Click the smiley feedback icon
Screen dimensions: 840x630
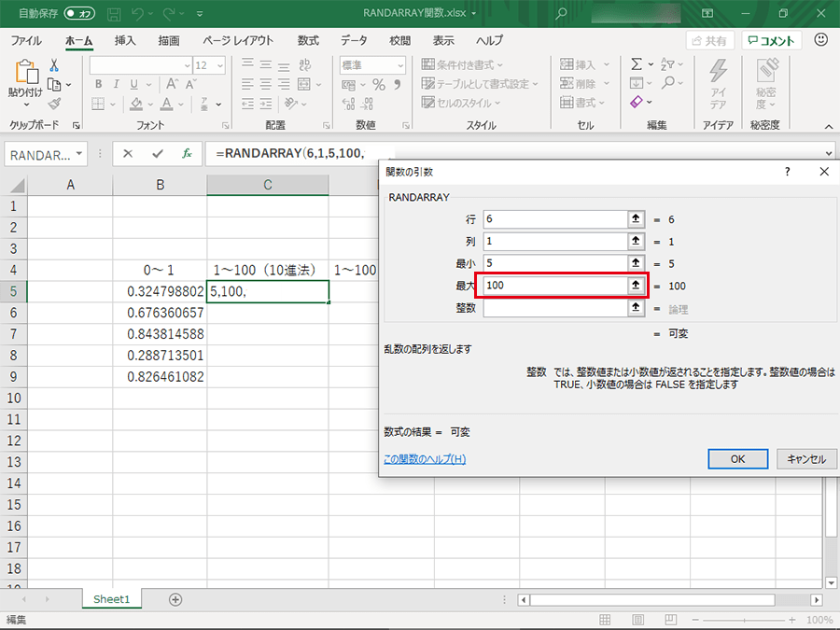[821, 40]
